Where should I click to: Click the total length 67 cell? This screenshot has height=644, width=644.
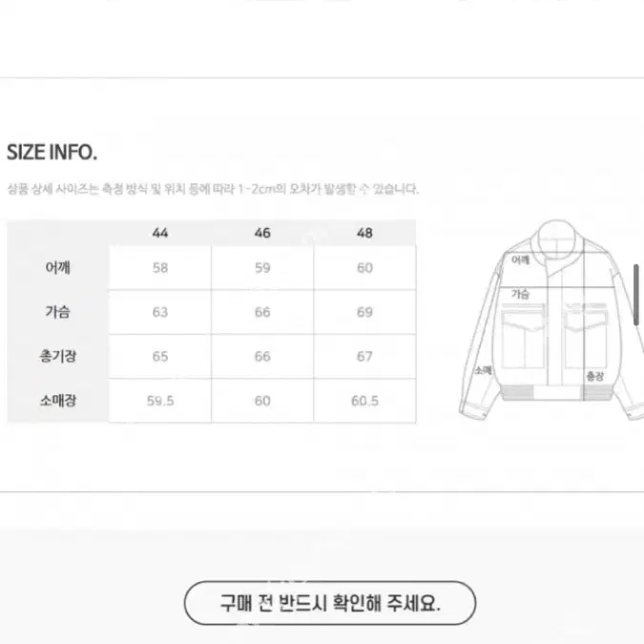(x=364, y=356)
